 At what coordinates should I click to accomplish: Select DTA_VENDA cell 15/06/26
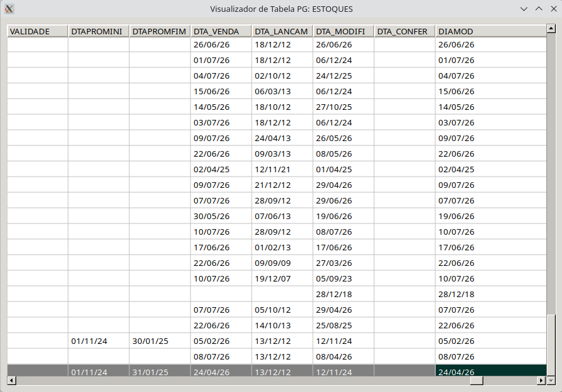pos(221,91)
